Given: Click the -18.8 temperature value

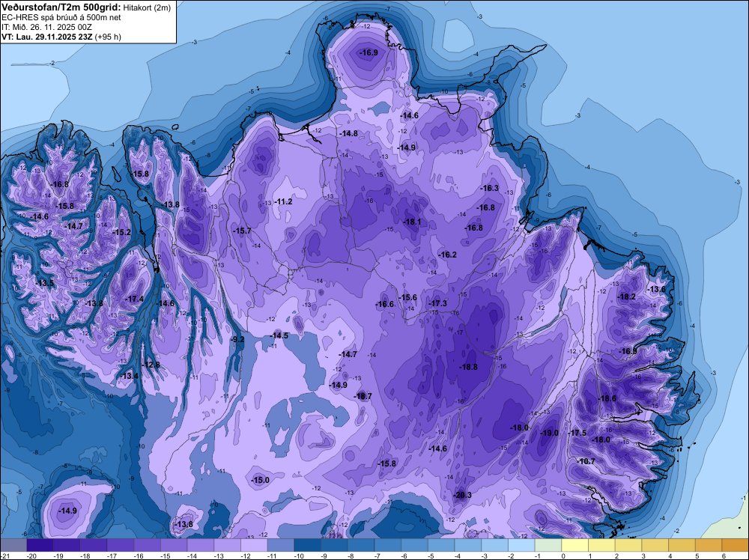Looking at the screenshot, I should 468,367.
